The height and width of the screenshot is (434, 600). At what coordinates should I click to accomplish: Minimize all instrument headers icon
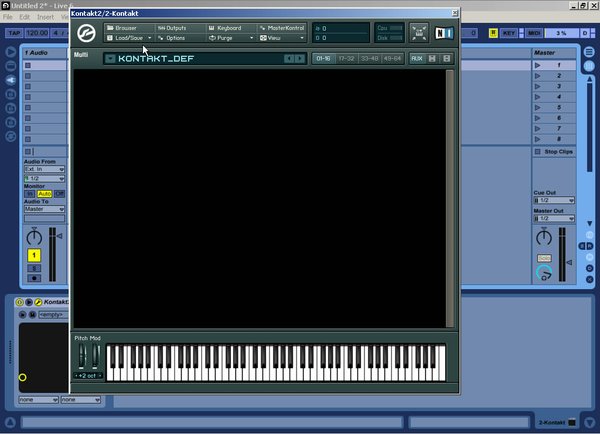click(x=432, y=59)
